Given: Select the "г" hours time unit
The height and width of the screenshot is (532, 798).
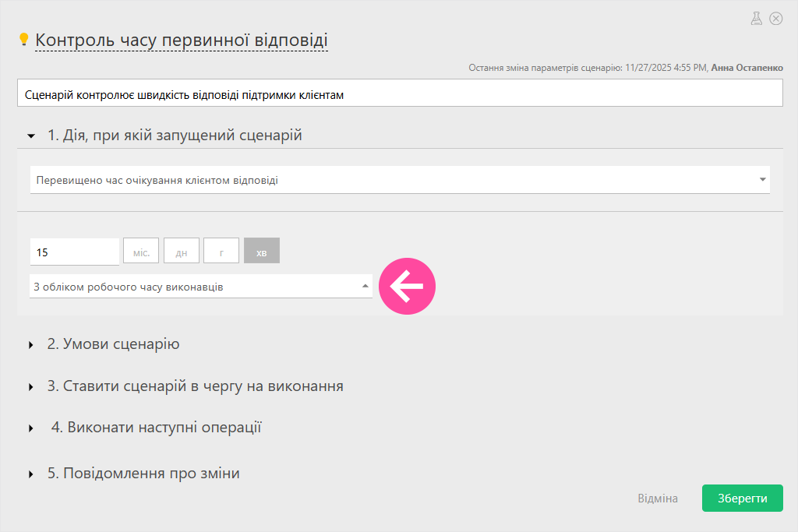Looking at the screenshot, I should (221, 252).
